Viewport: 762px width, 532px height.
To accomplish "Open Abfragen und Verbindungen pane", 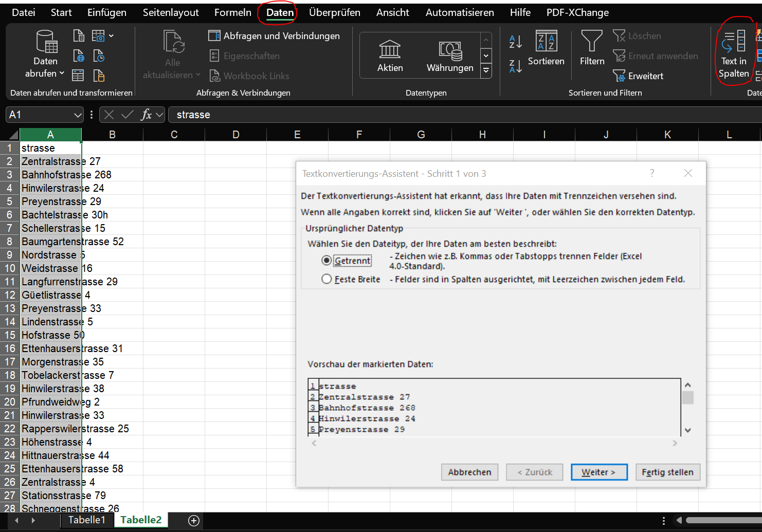I will 274,35.
